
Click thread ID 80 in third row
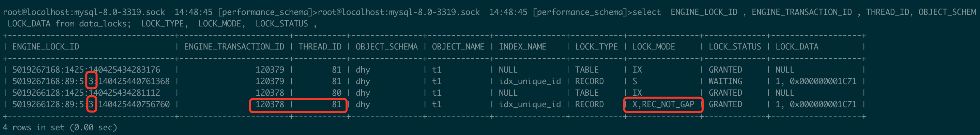[x=336, y=93]
